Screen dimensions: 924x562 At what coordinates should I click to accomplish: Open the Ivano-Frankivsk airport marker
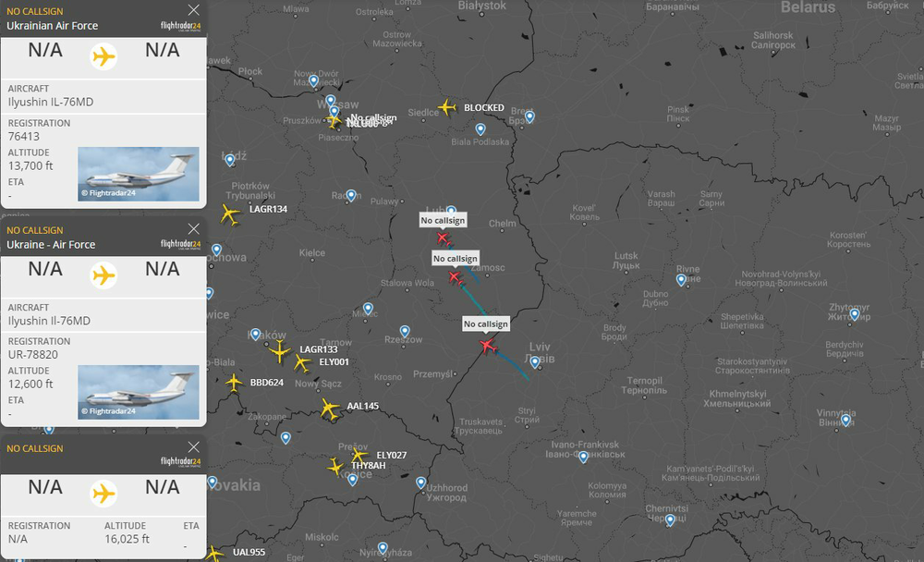click(x=583, y=456)
